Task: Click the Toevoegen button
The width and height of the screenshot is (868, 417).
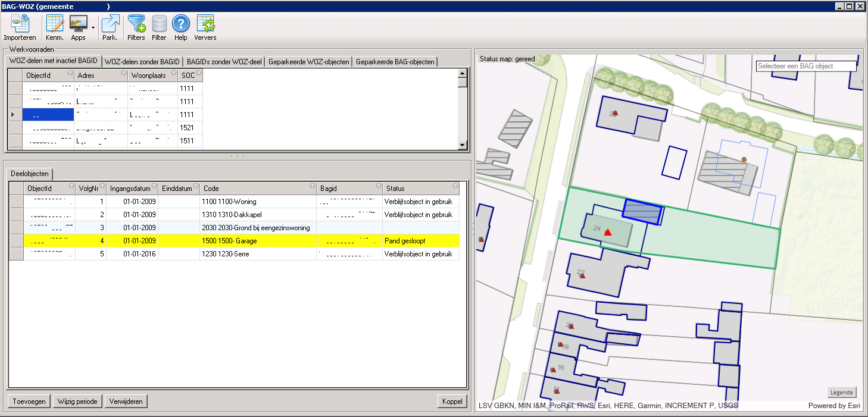Action: tap(29, 401)
